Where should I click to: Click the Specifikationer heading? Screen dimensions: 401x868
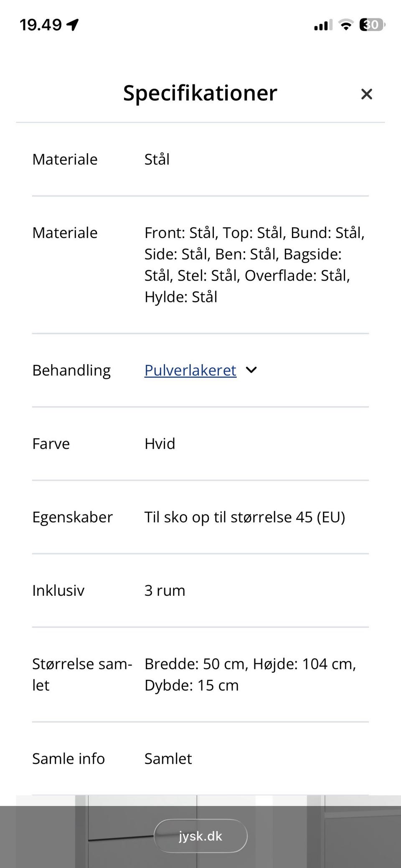200,93
